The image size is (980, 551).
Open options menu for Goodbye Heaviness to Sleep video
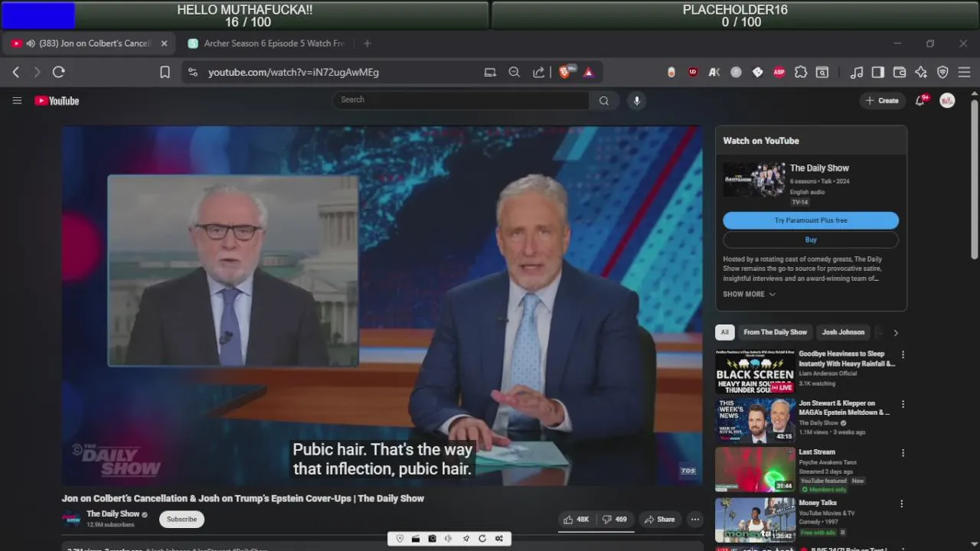pyautogui.click(x=903, y=355)
